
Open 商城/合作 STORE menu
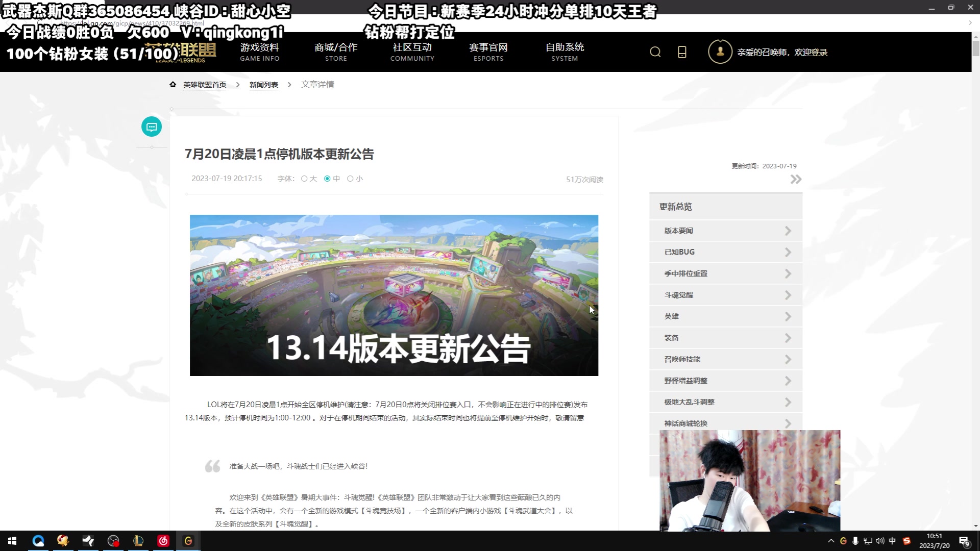(x=336, y=52)
